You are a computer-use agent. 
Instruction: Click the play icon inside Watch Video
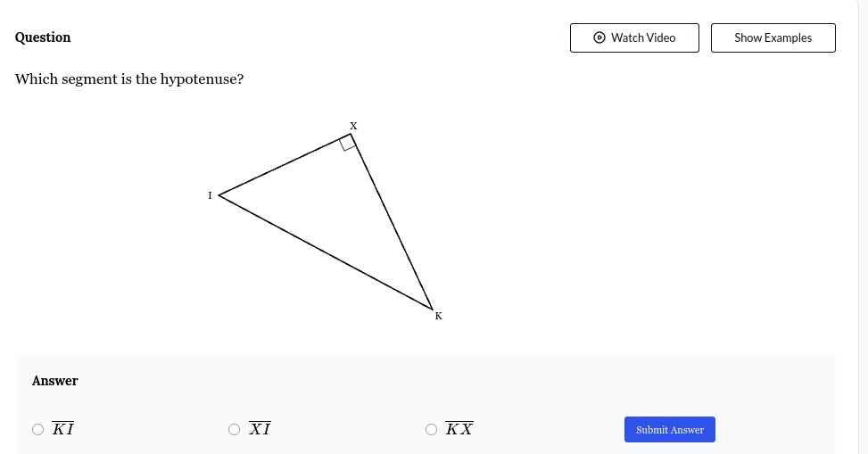pyautogui.click(x=599, y=37)
